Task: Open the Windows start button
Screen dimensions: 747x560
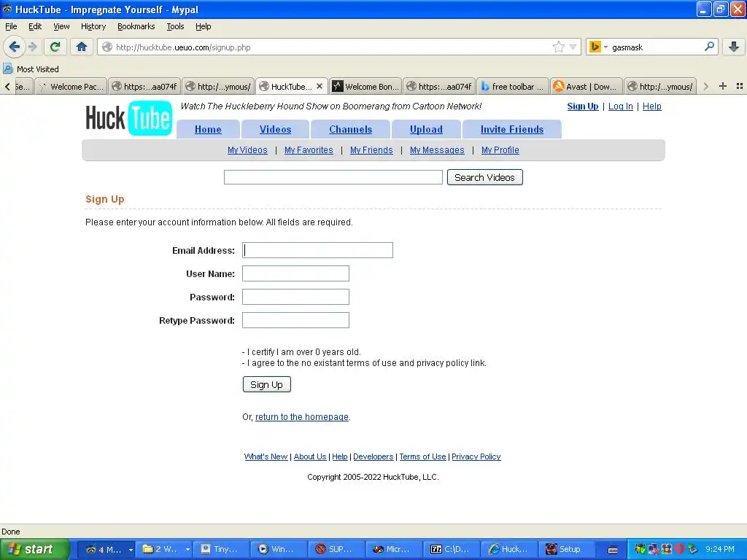Action: point(35,549)
